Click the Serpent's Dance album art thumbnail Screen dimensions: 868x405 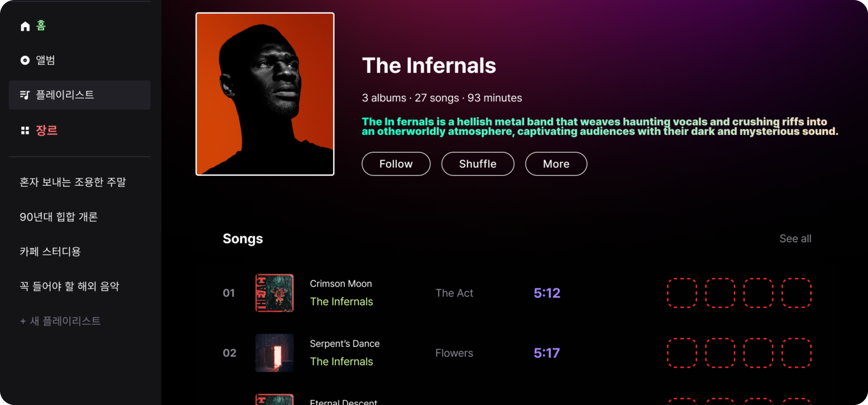pyautogui.click(x=275, y=353)
